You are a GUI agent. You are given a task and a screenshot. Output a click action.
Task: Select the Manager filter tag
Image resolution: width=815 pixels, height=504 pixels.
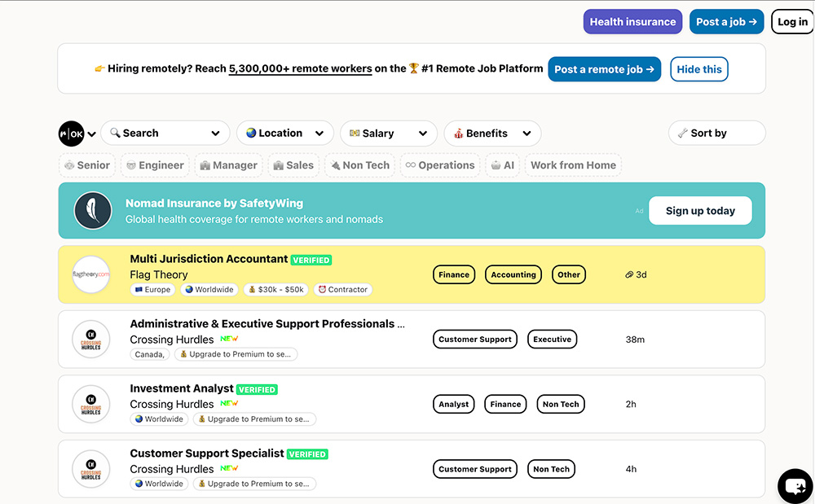[229, 165]
